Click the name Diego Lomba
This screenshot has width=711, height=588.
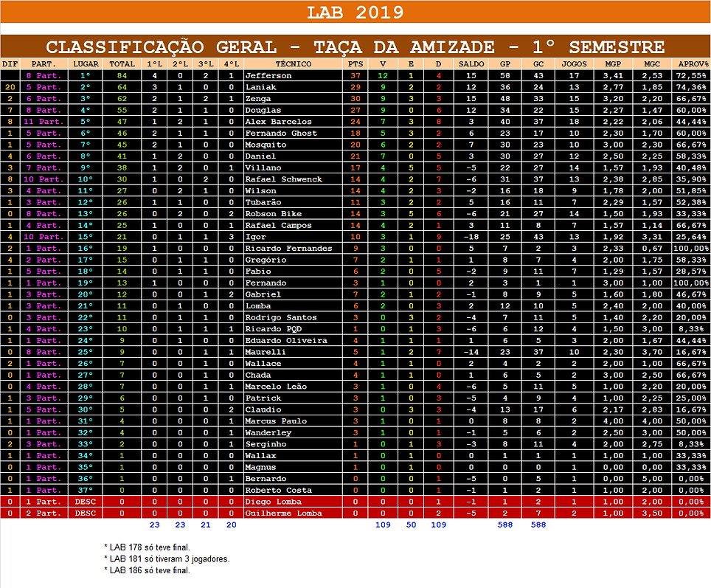click(273, 502)
